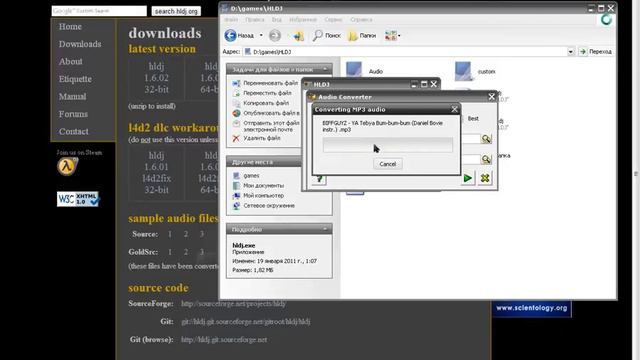
Task: Click the www.scientology.org banner
Action: [532, 308]
